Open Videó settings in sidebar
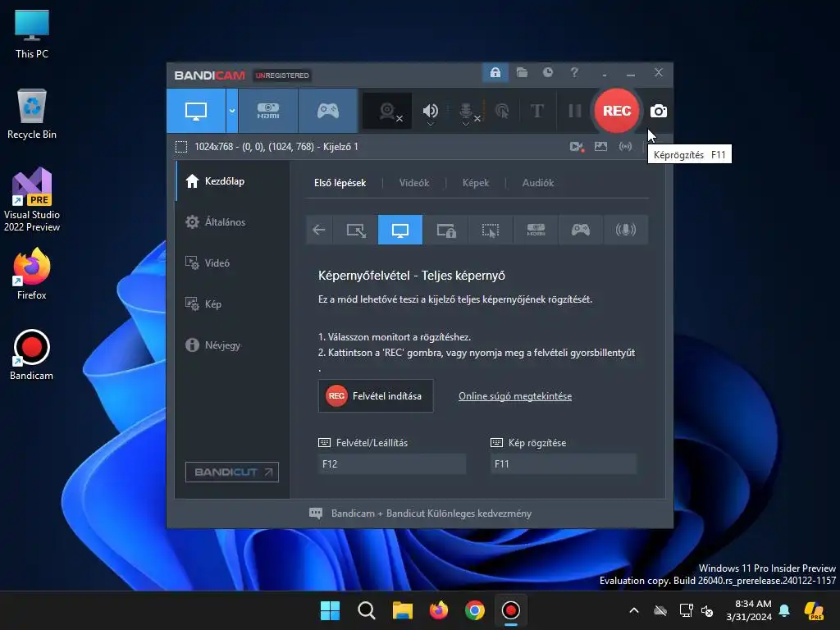840x630 pixels. 232,263
